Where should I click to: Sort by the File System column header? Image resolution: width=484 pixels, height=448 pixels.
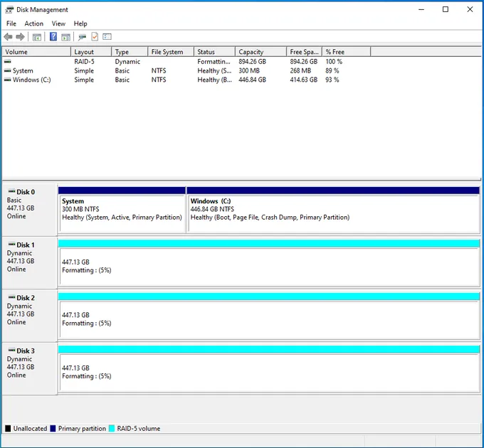pos(171,52)
